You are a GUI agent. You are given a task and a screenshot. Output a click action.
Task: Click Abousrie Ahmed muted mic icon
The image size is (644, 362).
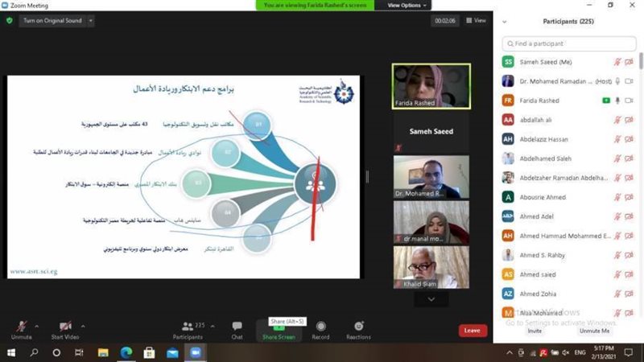coord(617,197)
